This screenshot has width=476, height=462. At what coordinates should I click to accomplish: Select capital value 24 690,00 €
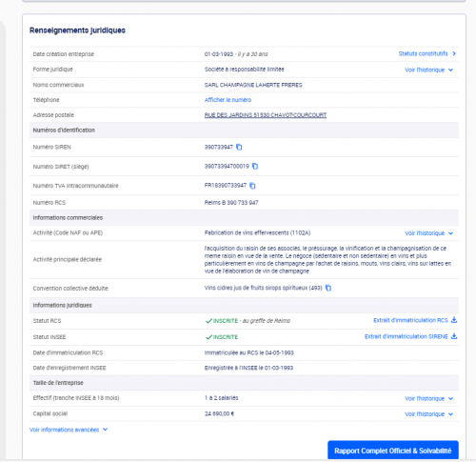[219, 413]
